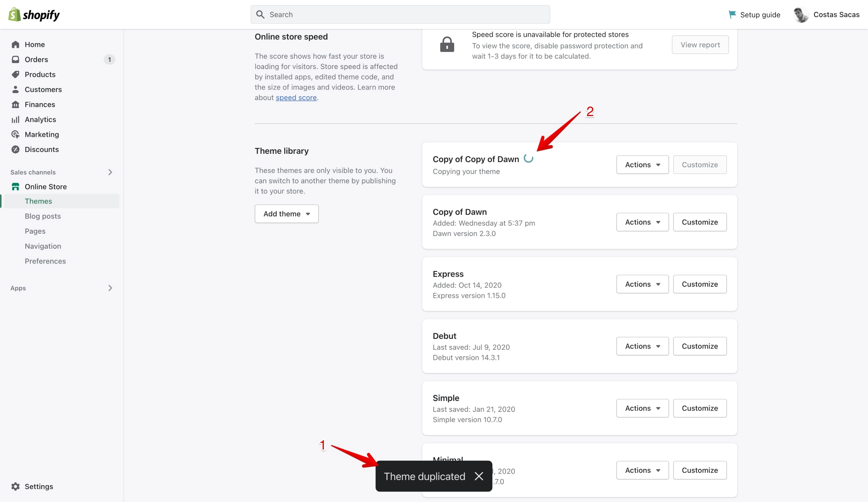This screenshot has height=502, width=868.
Task: Open Actions menu for Simple theme
Action: [642, 408]
